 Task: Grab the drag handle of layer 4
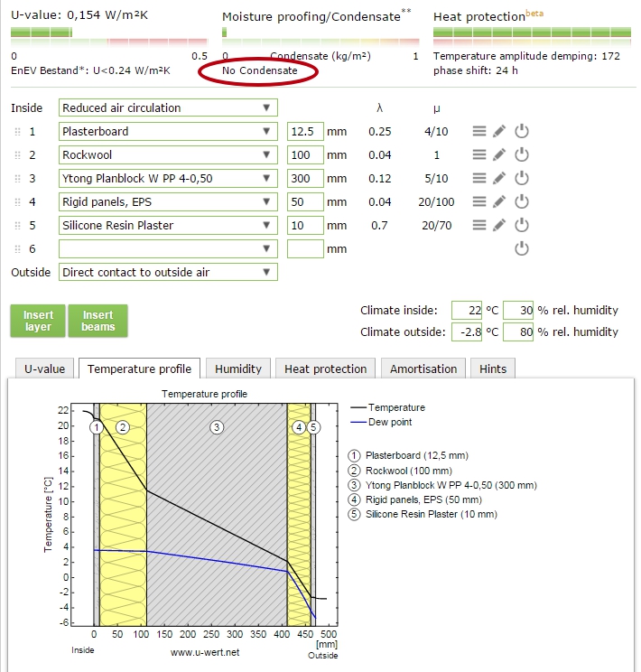17,202
